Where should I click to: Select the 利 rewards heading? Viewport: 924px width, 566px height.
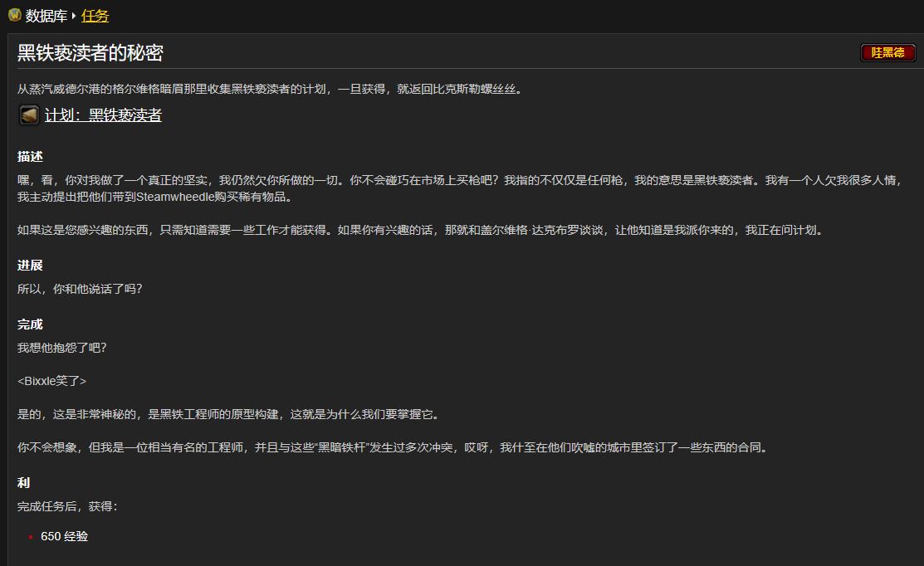tap(23, 482)
